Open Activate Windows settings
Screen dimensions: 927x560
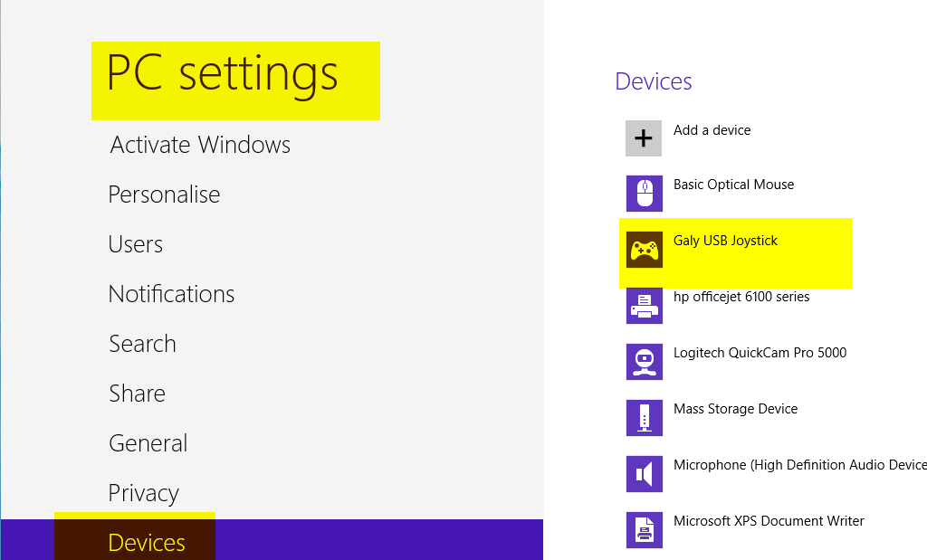pos(200,145)
